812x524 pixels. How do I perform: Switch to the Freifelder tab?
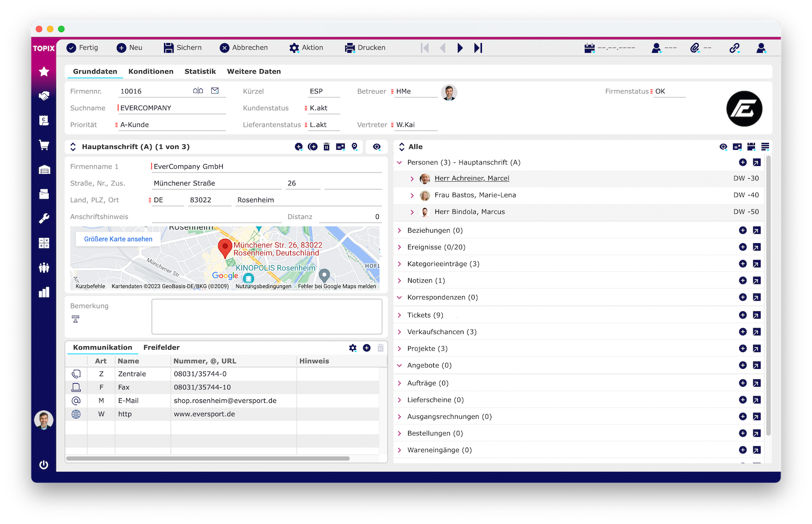coord(161,347)
